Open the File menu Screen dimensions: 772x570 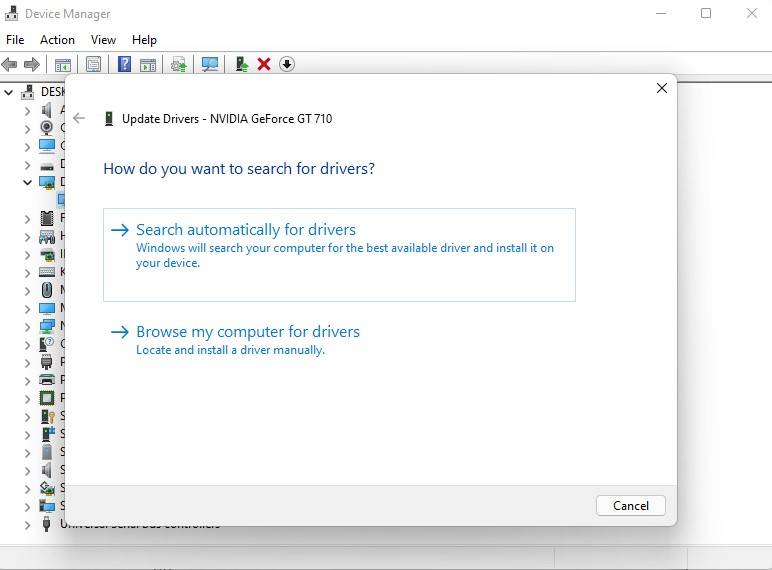15,40
